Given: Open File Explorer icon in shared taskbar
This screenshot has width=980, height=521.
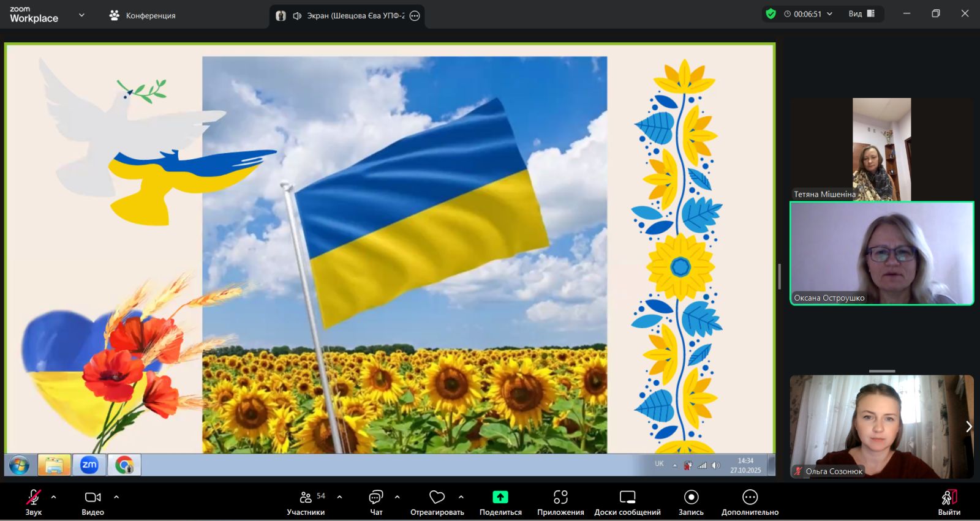Looking at the screenshot, I should 54,465.
